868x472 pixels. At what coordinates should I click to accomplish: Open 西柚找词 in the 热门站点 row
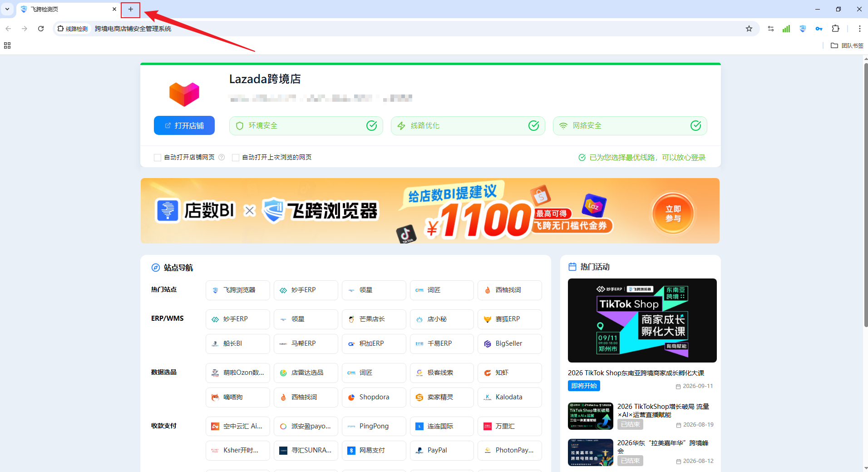click(510, 290)
